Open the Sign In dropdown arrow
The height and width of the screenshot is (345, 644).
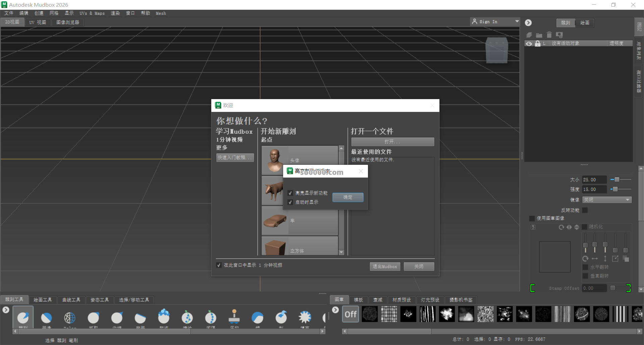point(517,21)
